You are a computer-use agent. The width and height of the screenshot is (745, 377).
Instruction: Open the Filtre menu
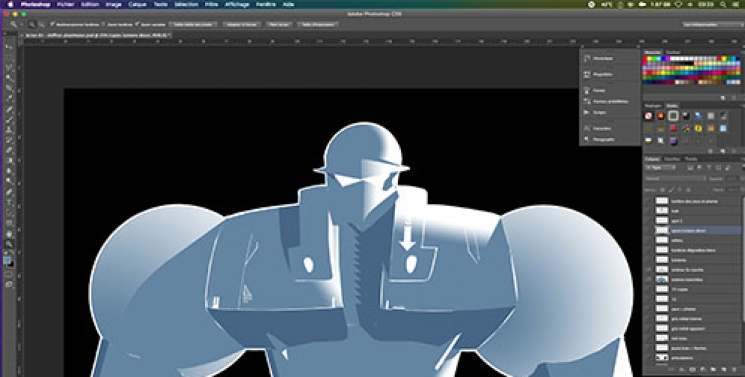[x=211, y=4]
